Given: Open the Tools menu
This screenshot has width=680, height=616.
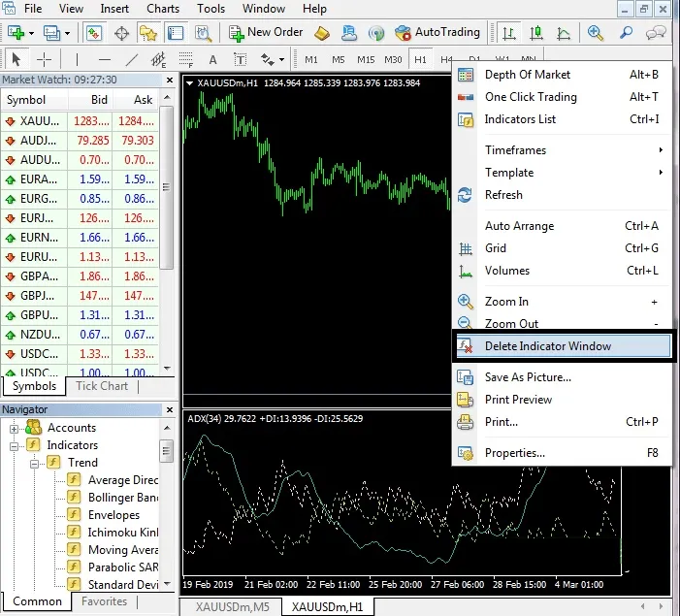Looking at the screenshot, I should 210,9.
